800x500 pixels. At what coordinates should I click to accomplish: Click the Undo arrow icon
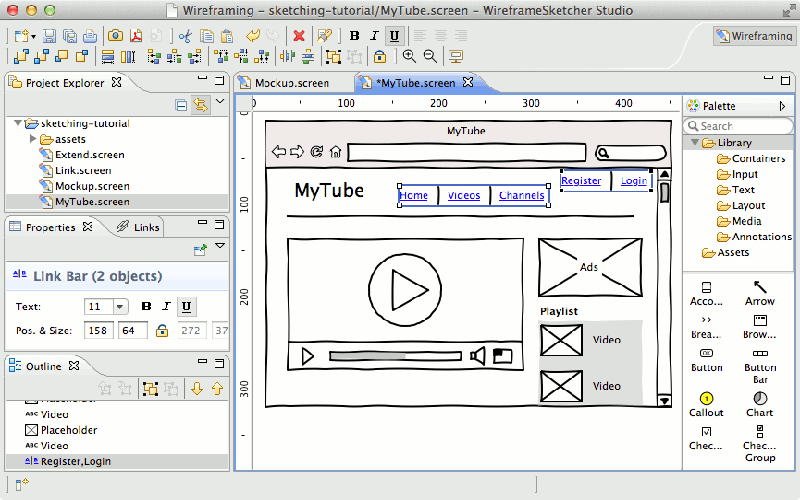tap(253, 36)
